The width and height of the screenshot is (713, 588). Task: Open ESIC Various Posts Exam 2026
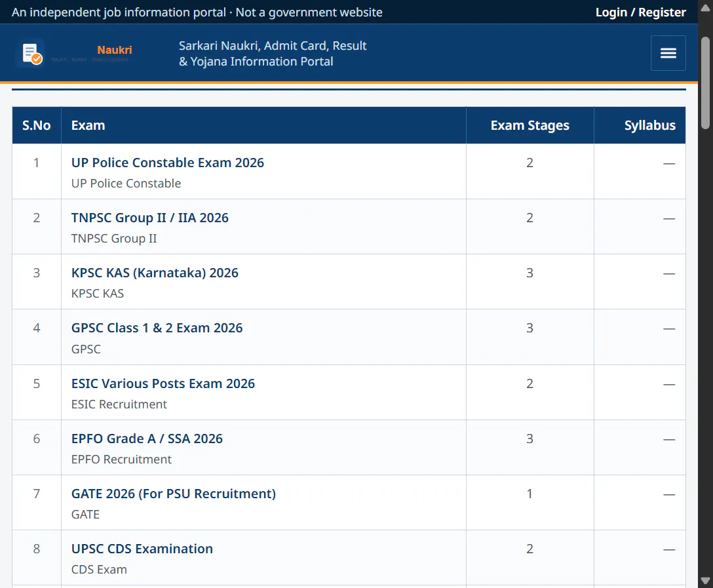point(163,384)
